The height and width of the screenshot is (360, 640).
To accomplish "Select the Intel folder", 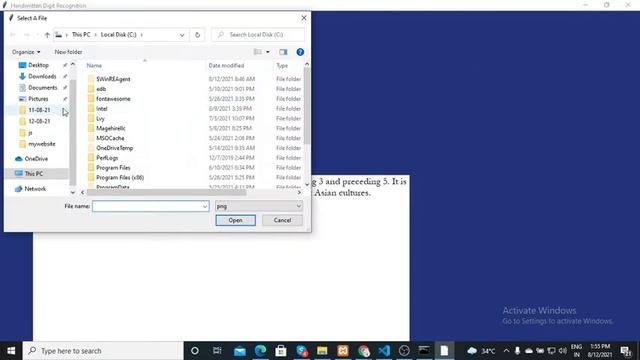I will (102, 109).
